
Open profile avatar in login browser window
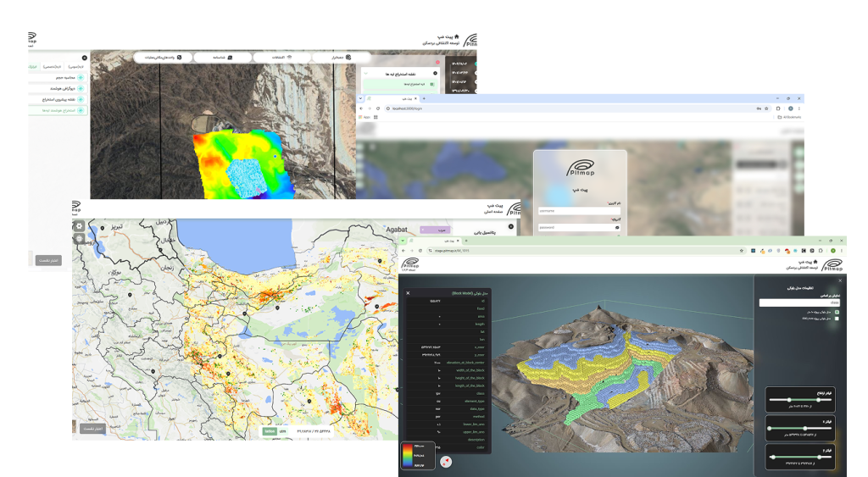click(x=791, y=108)
